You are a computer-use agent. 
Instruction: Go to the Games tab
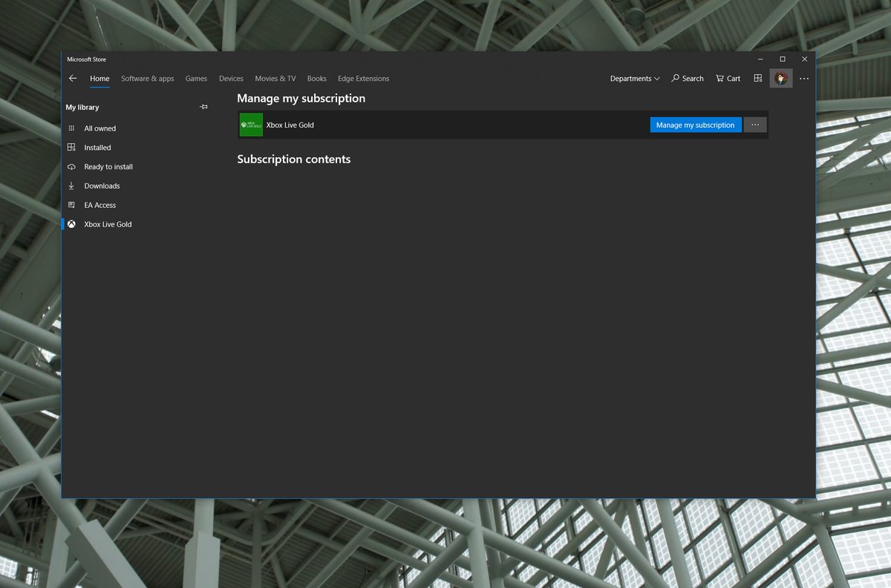197,79
